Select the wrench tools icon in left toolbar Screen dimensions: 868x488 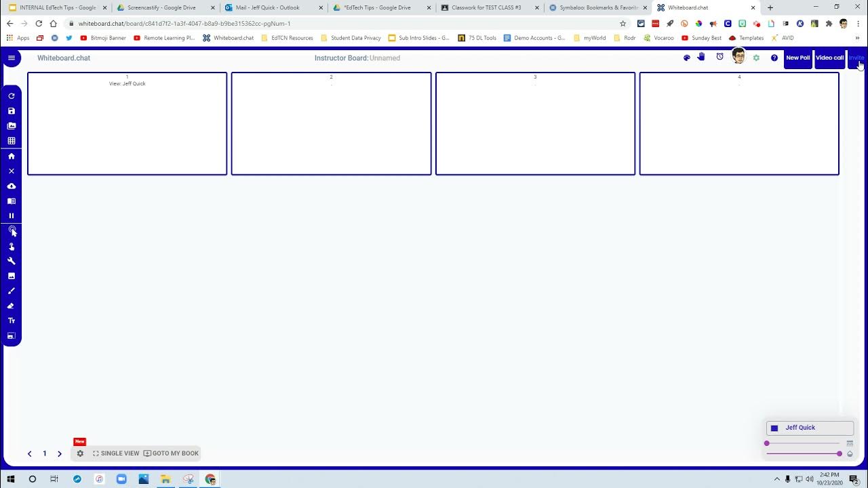(11, 261)
